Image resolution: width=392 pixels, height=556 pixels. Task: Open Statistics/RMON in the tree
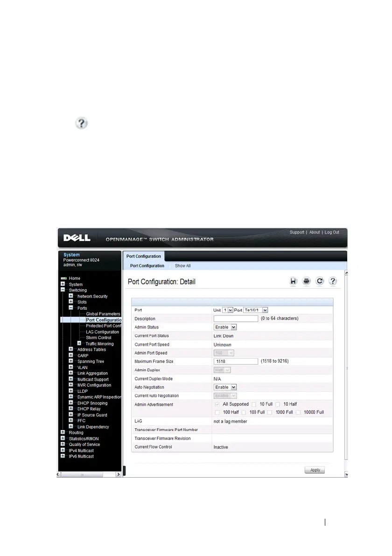(84, 438)
